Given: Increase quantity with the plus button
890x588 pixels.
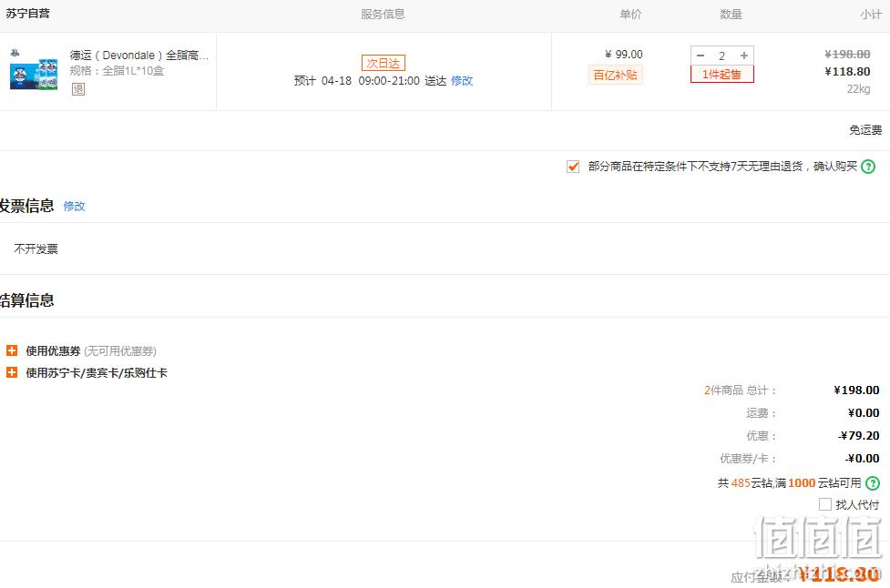Looking at the screenshot, I should [744, 56].
